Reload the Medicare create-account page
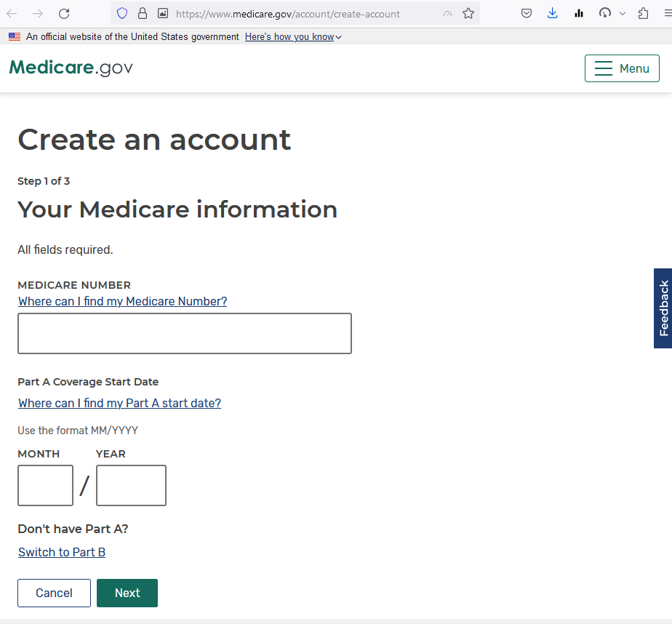This screenshot has height=624, width=672. point(65,13)
